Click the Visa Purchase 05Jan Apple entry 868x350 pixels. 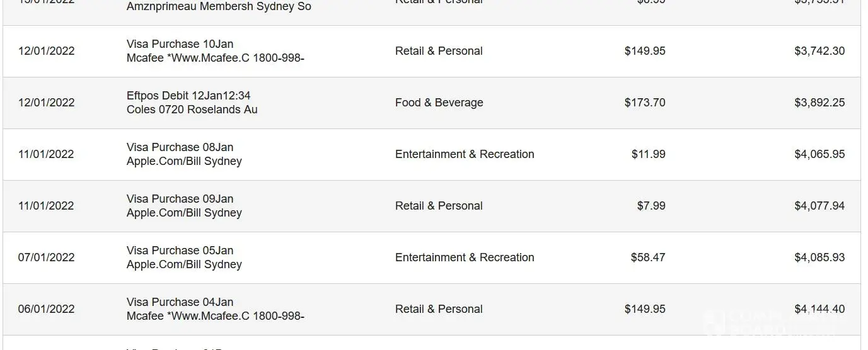(184, 257)
